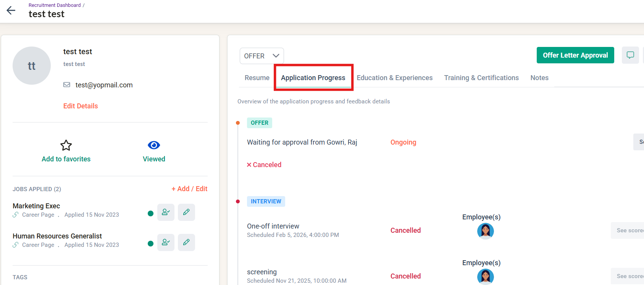644x285 pixels.
Task: Click the back arrow icon
Action: (11, 10)
